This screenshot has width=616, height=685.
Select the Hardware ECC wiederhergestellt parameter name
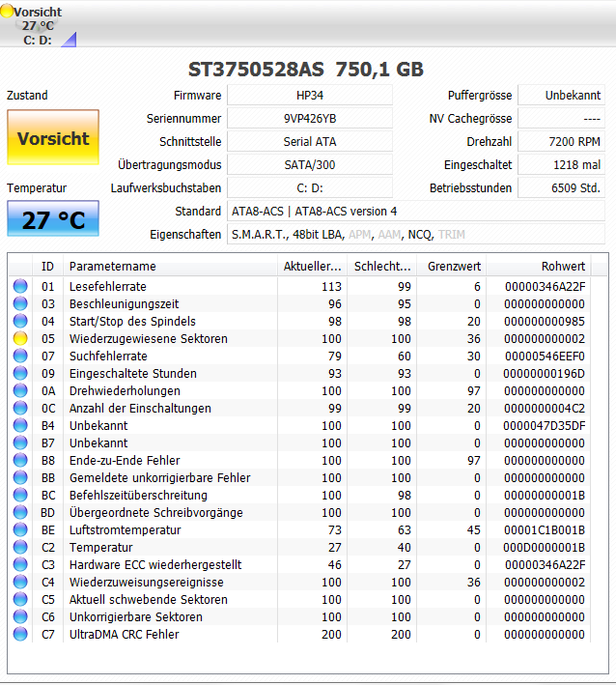click(x=155, y=564)
